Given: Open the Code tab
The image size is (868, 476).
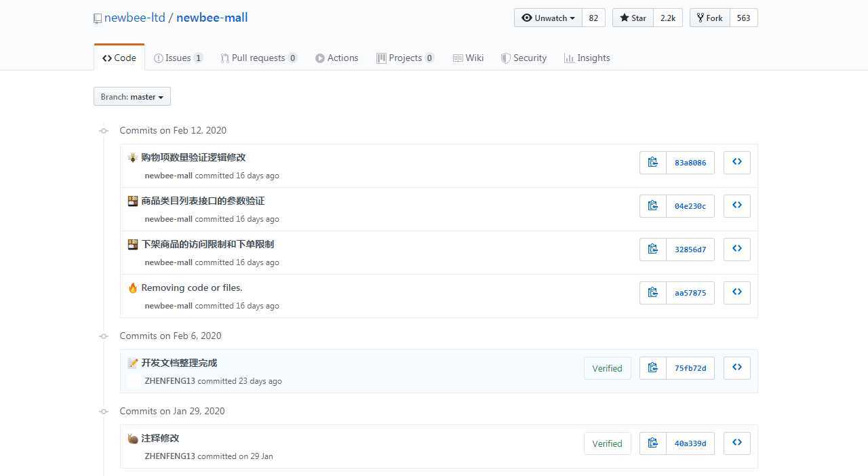Looking at the screenshot, I should tap(119, 58).
